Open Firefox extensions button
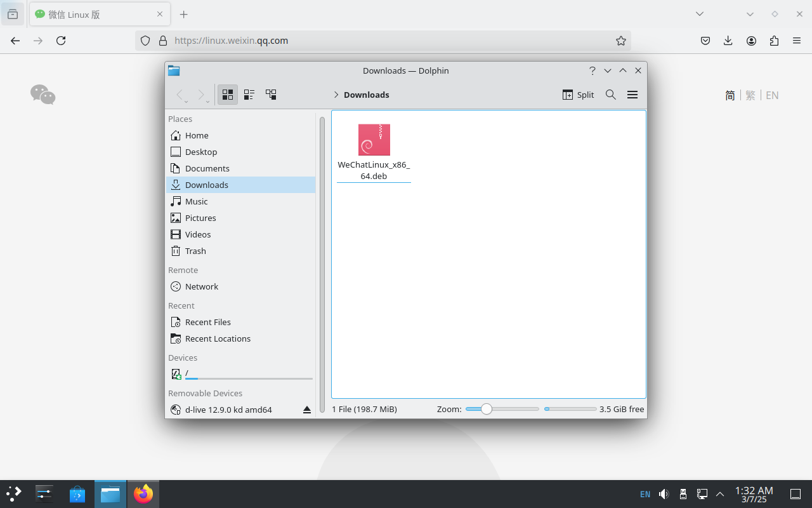 (x=774, y=41)
